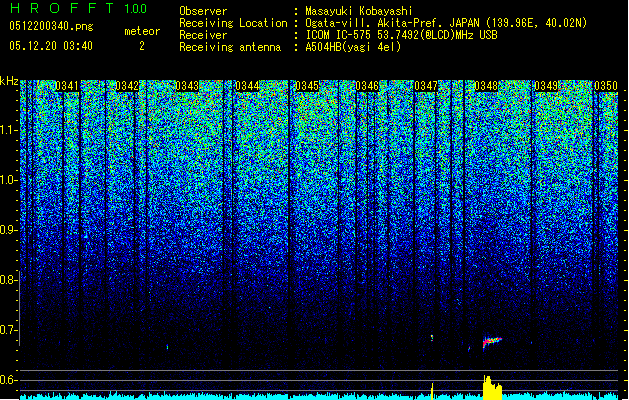The width and height of the screenshot is (629, 400).
Task: Click the 0344 time marker
Action: click(247, 86)
